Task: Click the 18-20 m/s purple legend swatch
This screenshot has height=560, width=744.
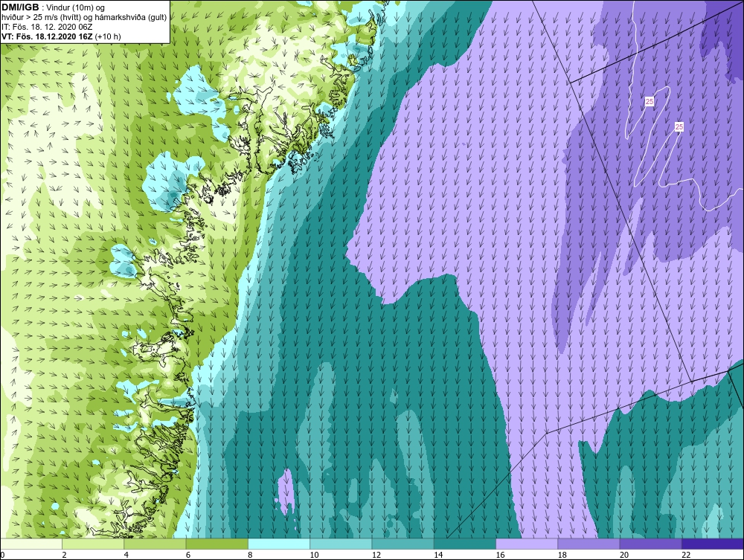Action: coord(589,544)
